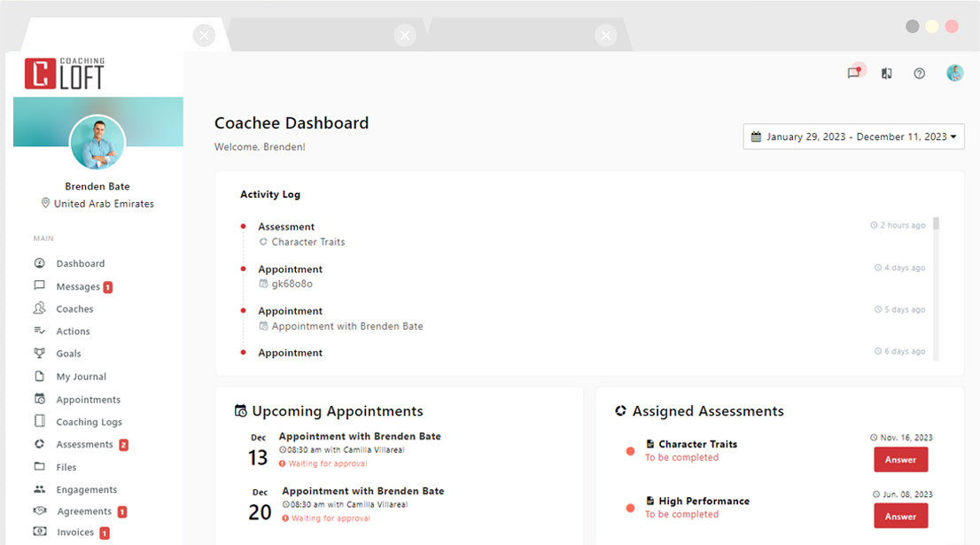This screenshot has width=980, height=545.
Task: Select the Goals trophy icon in sidebar
Action: coord(40,353)
